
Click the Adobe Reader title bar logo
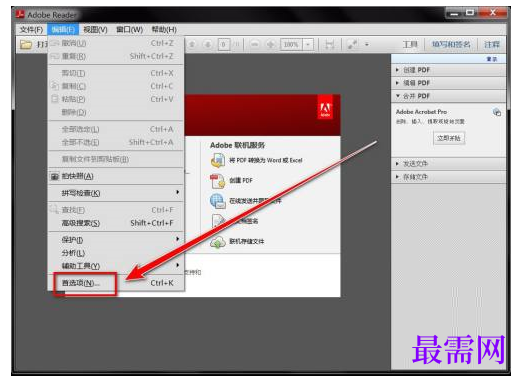click(x=21, y=14)
